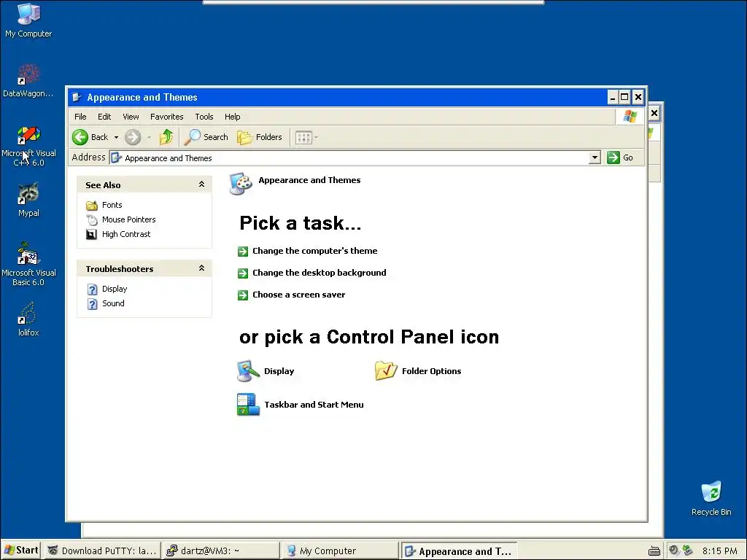Switch to dartz@VM3 PuTTY taskbar button
Viewport: 747px width, 560px height.
(x=220, y=551)
